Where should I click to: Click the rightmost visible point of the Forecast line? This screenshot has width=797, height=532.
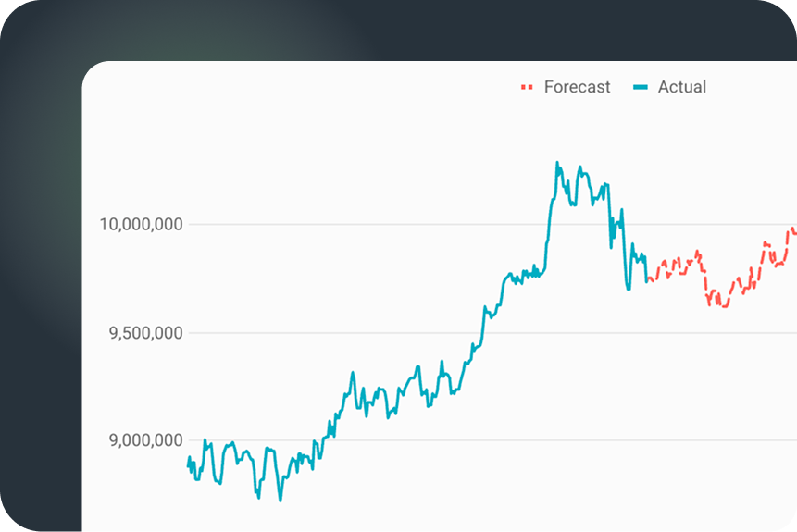794,232
